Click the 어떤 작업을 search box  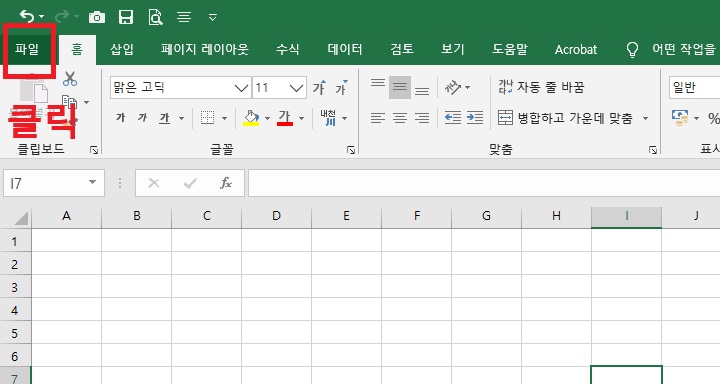[684, 49]
